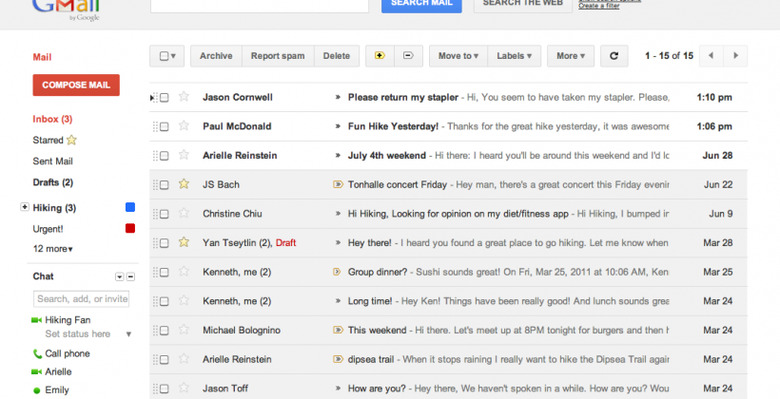Viewport: 780px width, 399px height.
Task: Mark not important with minus icon
Action: (408, 56)
